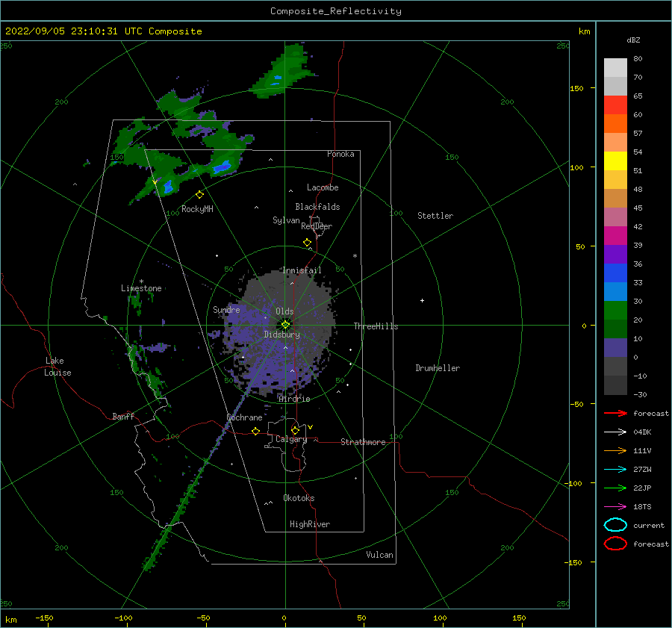Select the bright green 20-30 dBZ swatch
672x628 pixels.
[615, 311]
